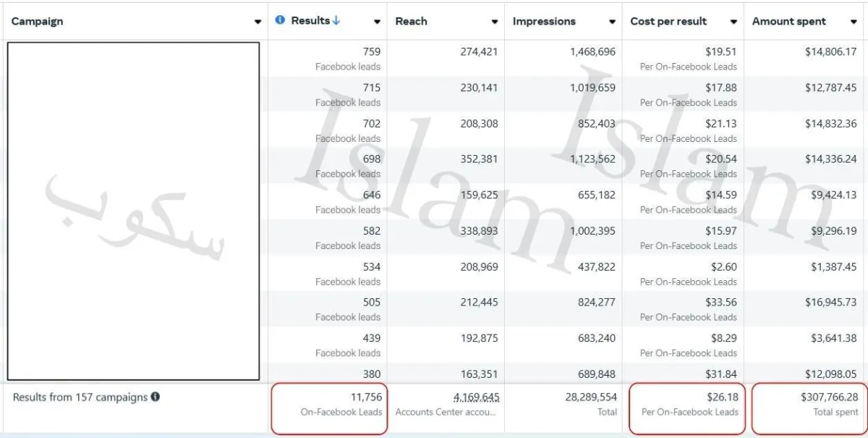This screenshot has width=868, height=438.
Task: Open the Campaign column dropdown arrow
Action: tap(258, 22)
